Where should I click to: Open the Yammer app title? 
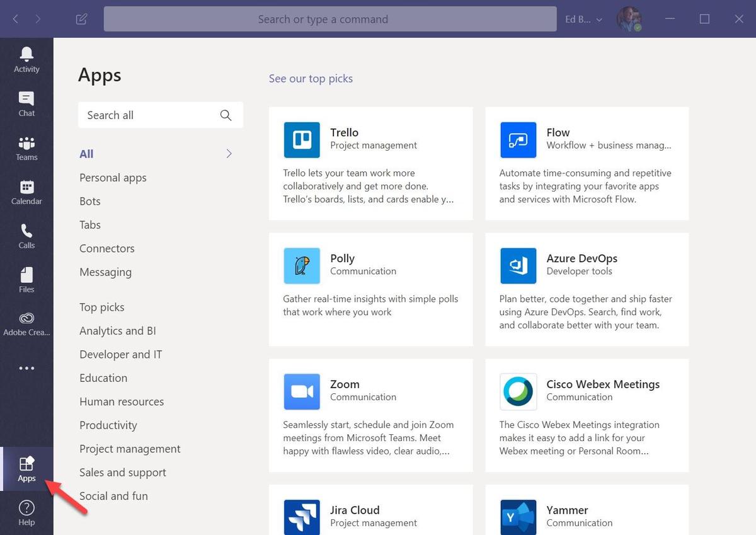(x=567, y=510)
